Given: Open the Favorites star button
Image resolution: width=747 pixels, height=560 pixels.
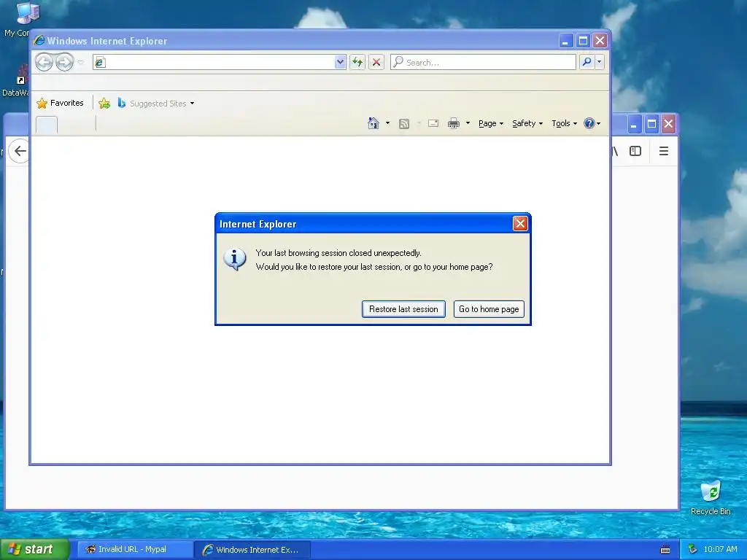Looking at the screenshot, I should click(x=60, y=103).
